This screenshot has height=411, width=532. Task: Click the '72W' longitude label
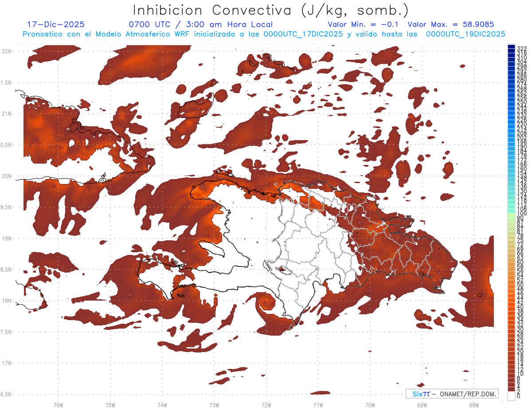(266, 405)
